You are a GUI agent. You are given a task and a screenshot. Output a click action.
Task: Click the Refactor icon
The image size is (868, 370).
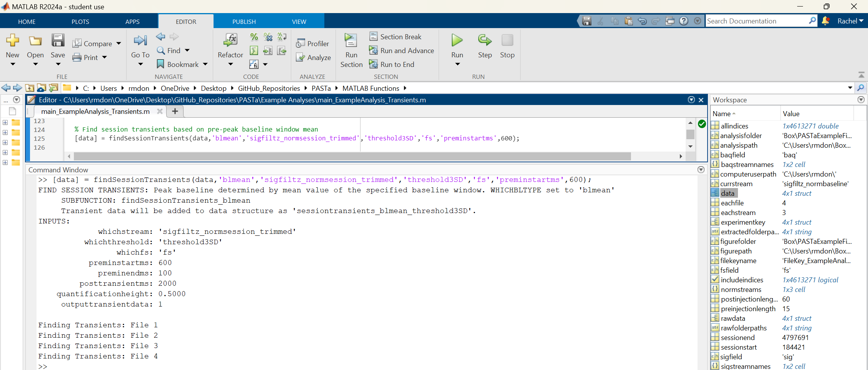pos(230,40)
